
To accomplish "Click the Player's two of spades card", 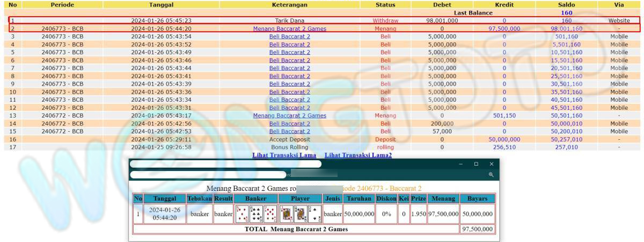I will [x=315, y=213].
